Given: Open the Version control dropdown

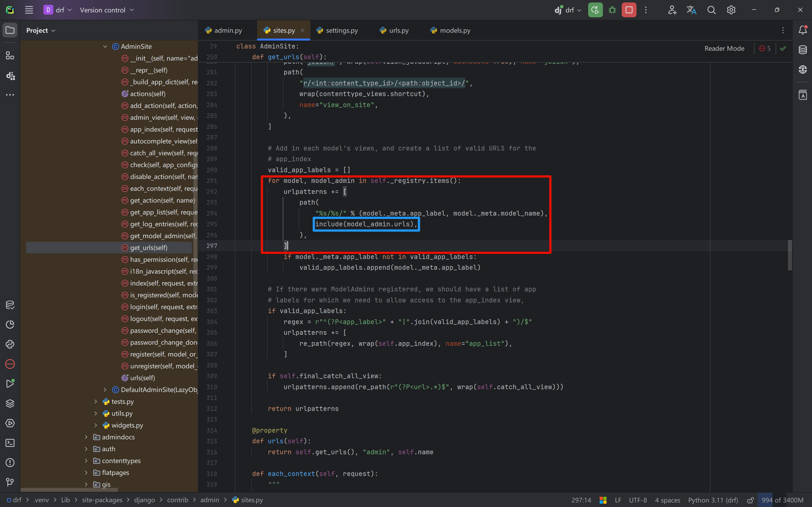Looking at the screenshot, I should tap(107, 10).
